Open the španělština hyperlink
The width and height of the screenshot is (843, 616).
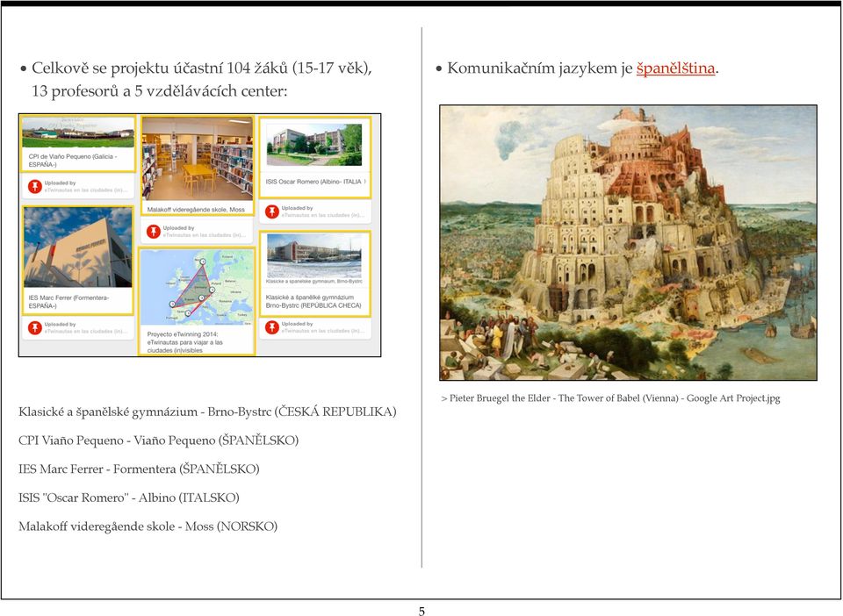pos(675,68)
